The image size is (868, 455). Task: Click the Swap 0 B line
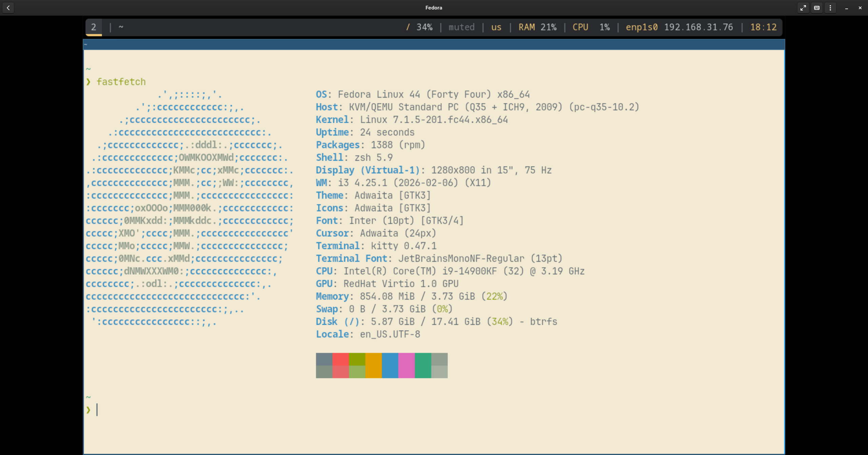coord(384,309)
